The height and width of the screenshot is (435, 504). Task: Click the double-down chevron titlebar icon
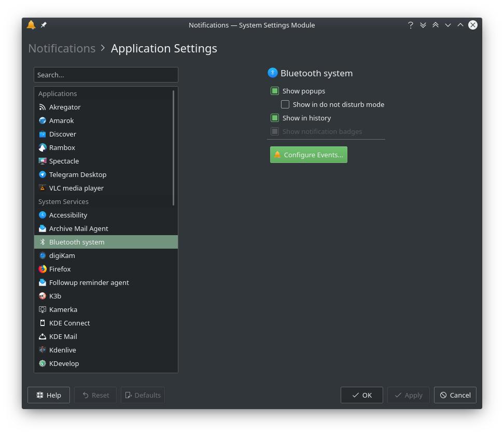423,25
